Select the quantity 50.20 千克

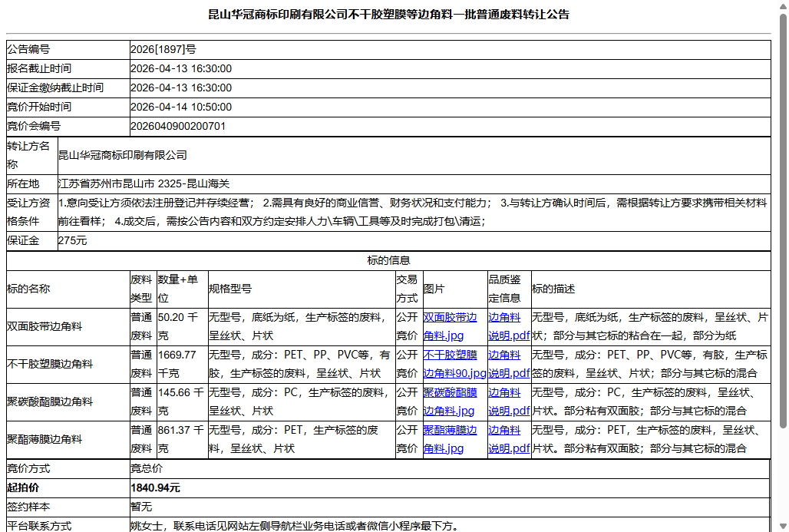click(x=178, y=327)
